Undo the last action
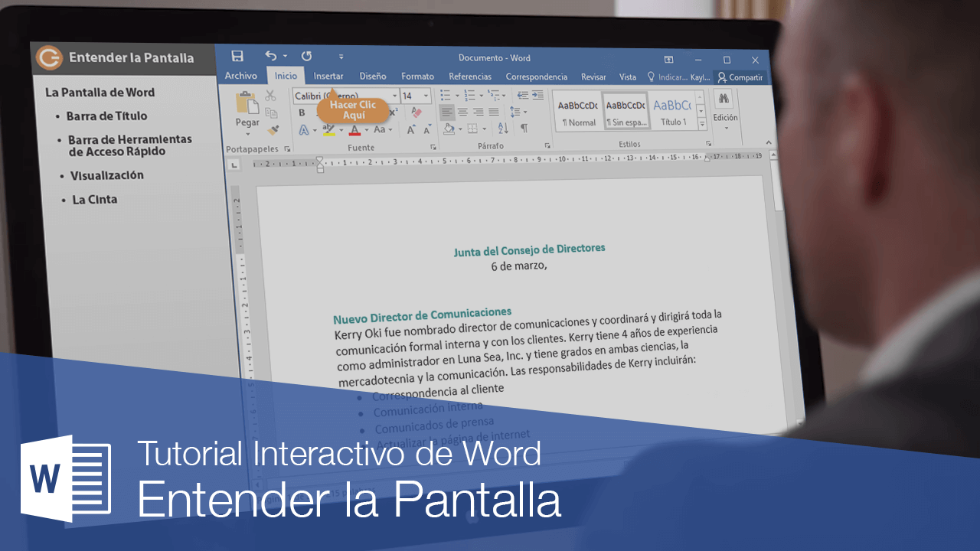 [x=270, y=56]
